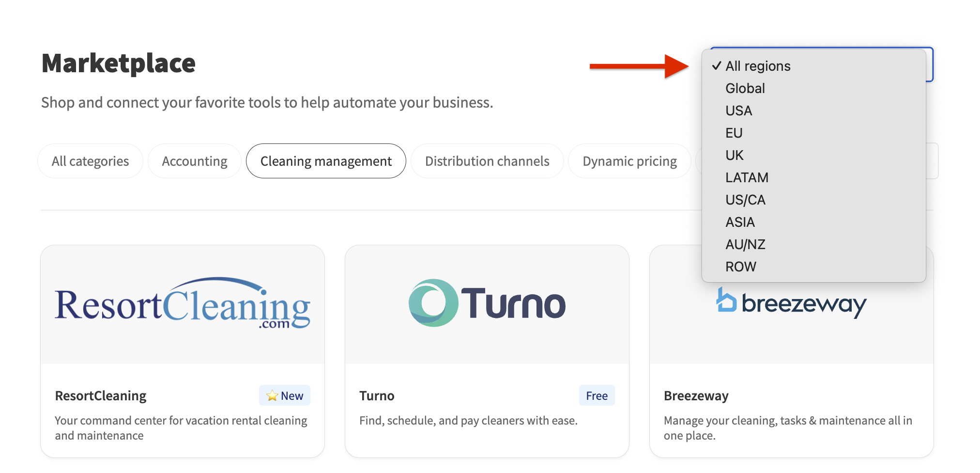The width and height of the screenshot is (980, 473).
Task: Select the LATAM region
Action: [x=747, y=177]
